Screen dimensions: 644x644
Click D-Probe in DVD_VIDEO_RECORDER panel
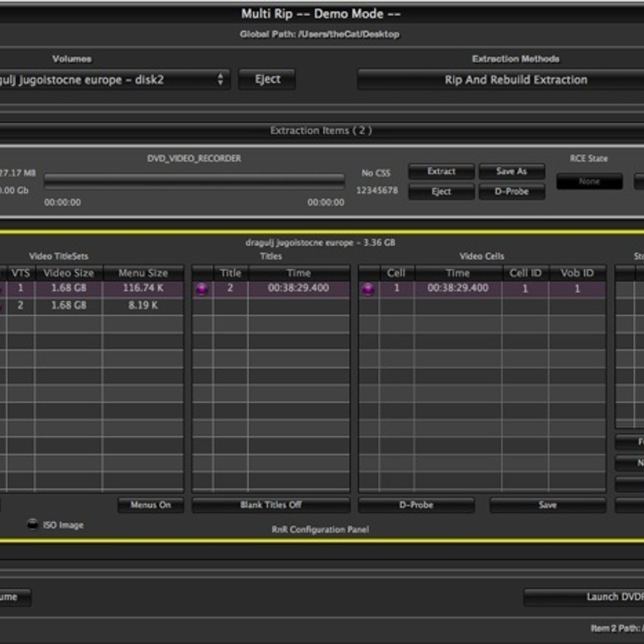click(511, 192)
